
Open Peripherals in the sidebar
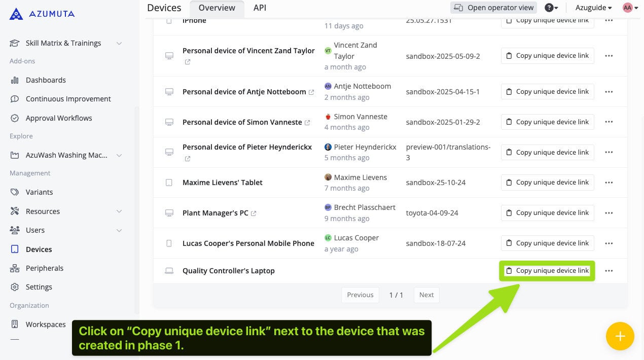click(45, 268)
